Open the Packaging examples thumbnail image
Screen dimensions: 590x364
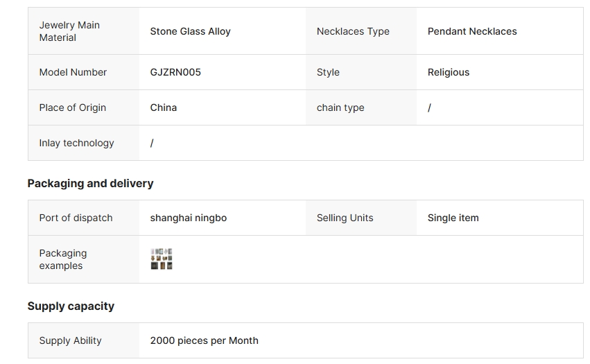[x=162, y=259]
